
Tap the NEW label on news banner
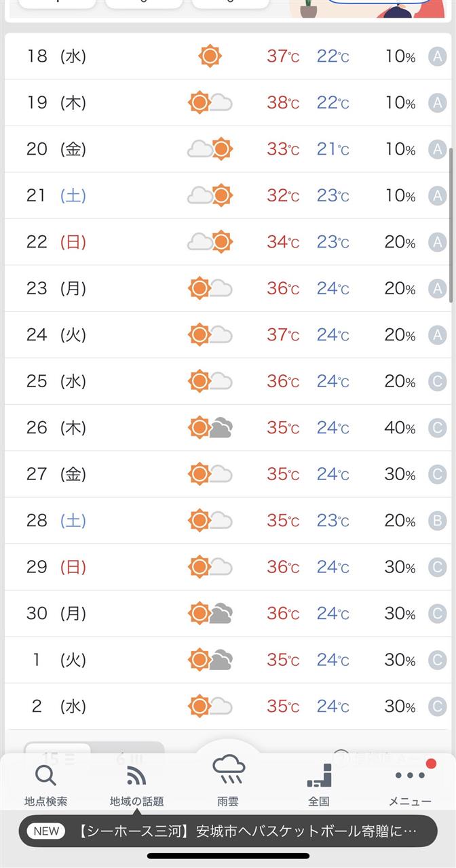point(46,831)
